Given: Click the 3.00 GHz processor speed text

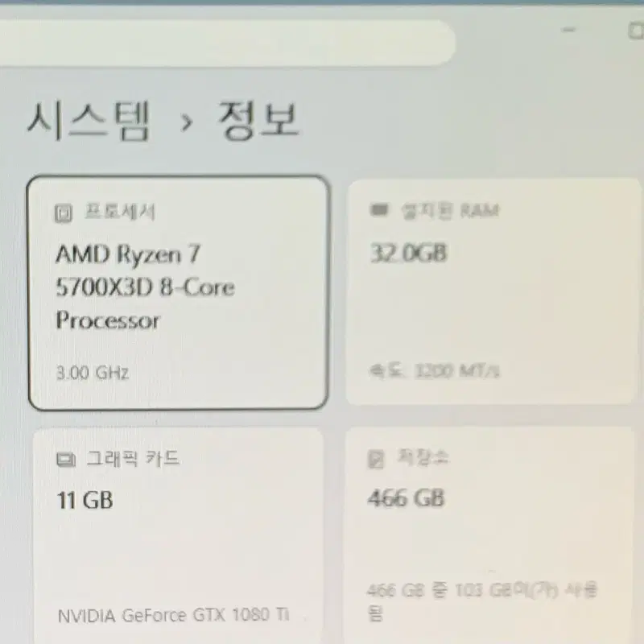Looking at the screenshot, I should pyautogui.click(x=93, y=373).
